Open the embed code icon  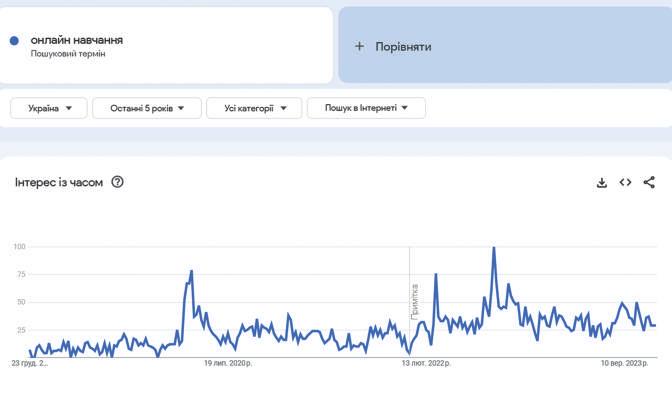click(x=625, y=182)
